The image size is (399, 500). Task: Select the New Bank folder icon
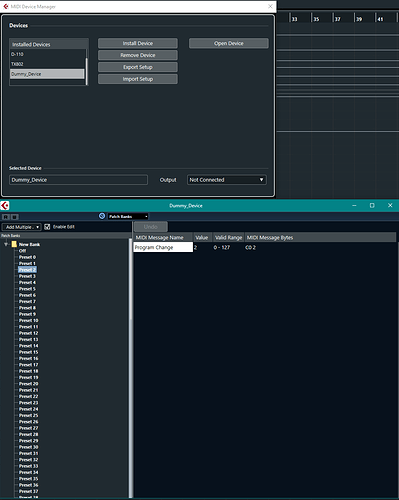click(14, 244)
